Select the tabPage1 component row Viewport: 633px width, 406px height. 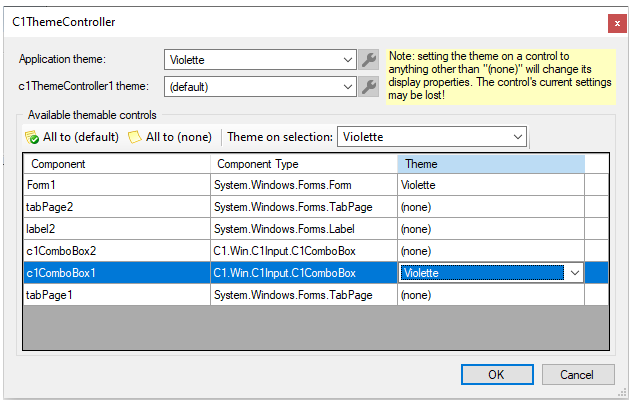click(x=116, y=295)
